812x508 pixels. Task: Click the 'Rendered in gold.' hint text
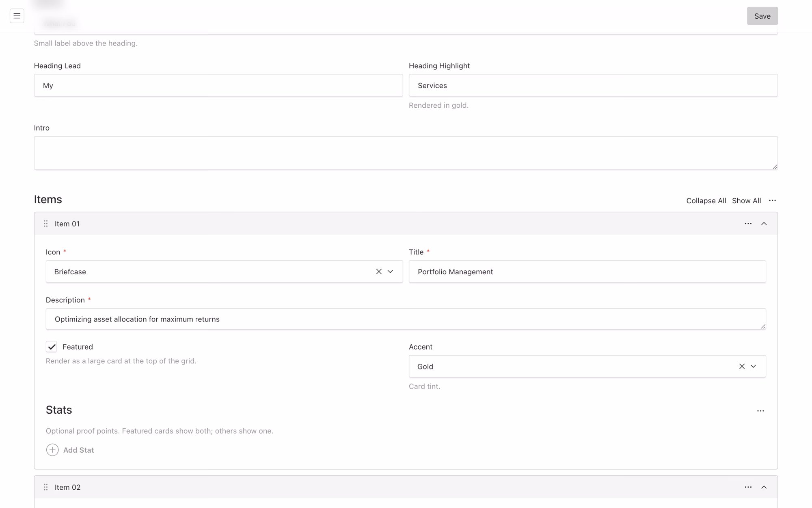(438, 105)
